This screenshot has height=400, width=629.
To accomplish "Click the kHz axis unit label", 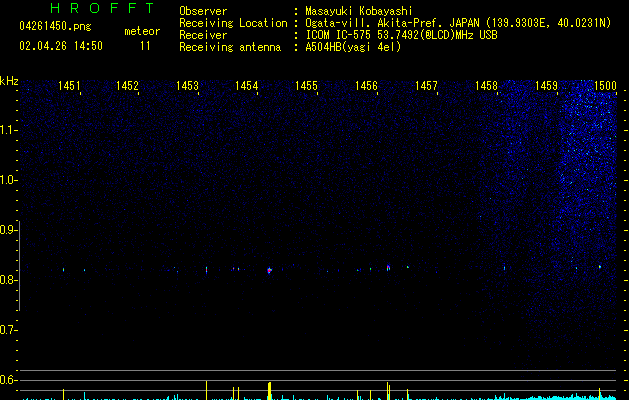I will click(x=9, y=81).
